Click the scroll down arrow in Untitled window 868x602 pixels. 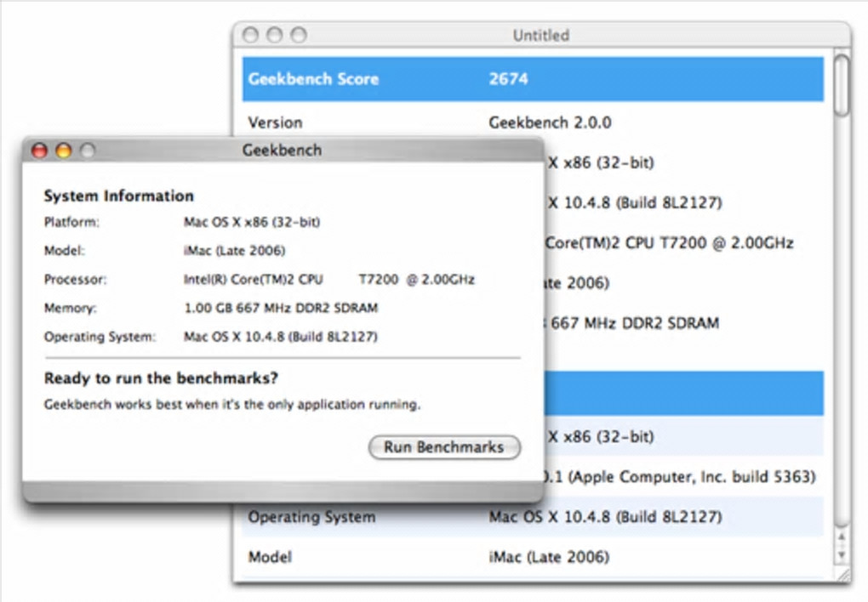pos(841,555)
